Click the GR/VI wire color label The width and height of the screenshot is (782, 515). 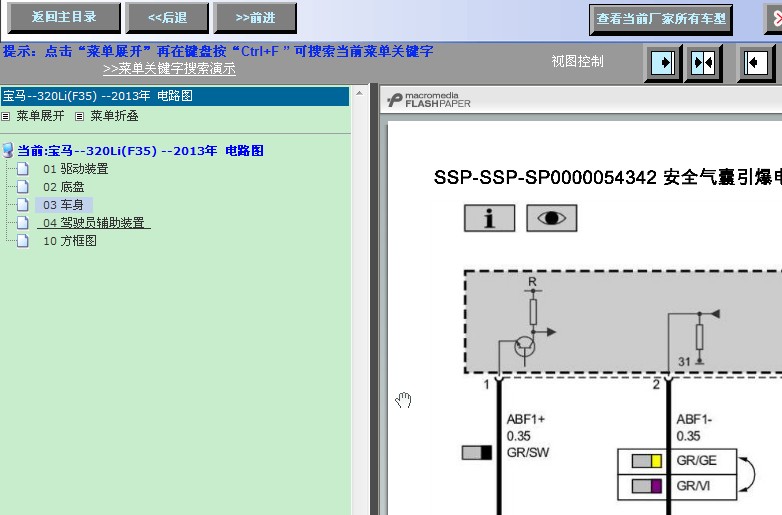point(693,486)
